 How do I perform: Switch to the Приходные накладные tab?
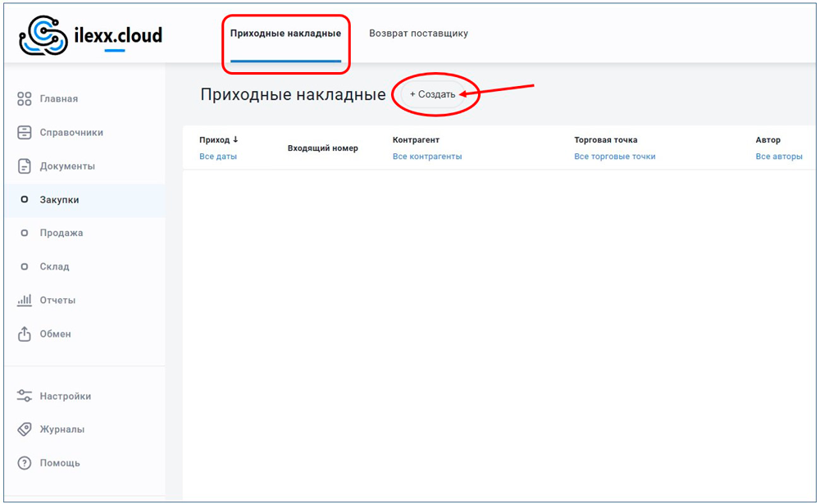[285, 34]
